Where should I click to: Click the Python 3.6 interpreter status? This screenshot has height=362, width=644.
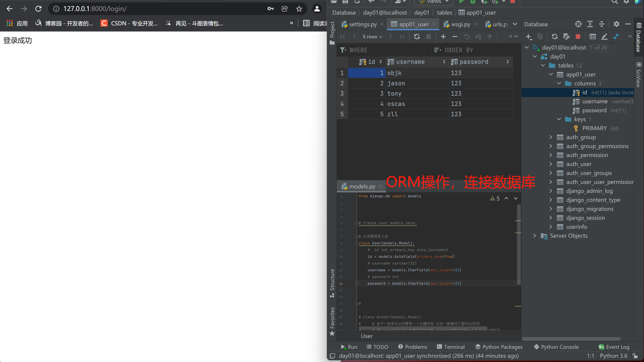(614, 356)
